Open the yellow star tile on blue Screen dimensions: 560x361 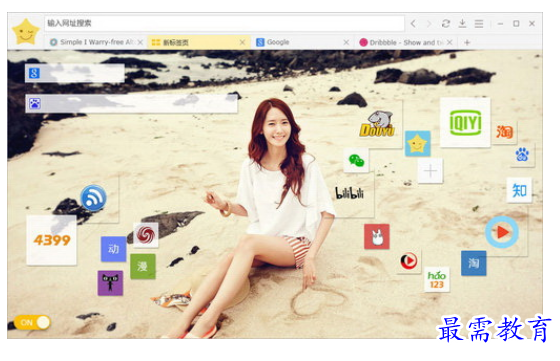click(x=418, y=144)
